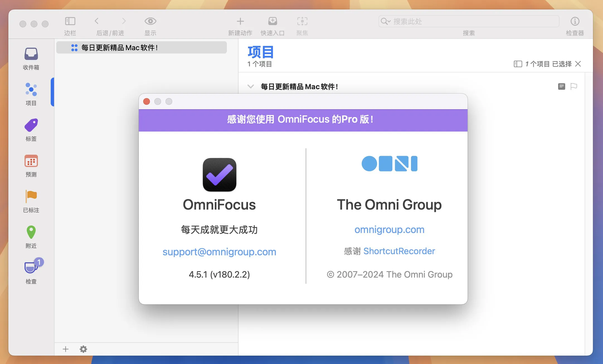603x364 pixels.
Task: Click The Omni Group company name text
Action: 389,205
